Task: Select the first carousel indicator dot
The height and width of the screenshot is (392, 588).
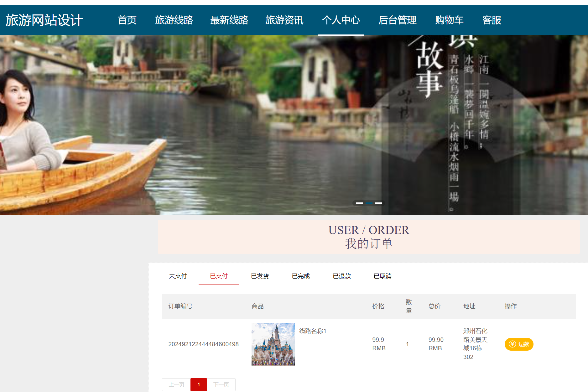Action: (x=359, y=203)
